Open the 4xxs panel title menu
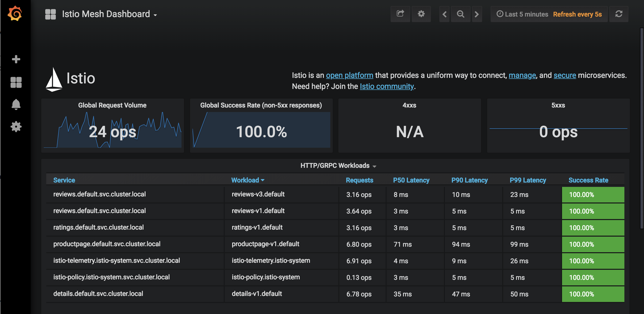Viewport: 644px width, 314px height. [409, 105]
